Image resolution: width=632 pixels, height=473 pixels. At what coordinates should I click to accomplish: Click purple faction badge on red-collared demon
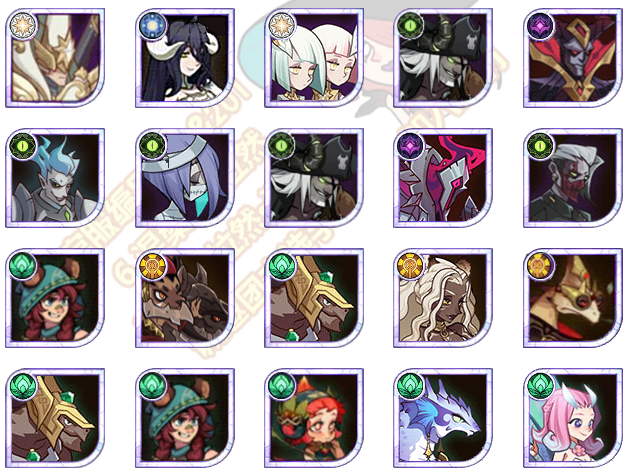point(541,26)
